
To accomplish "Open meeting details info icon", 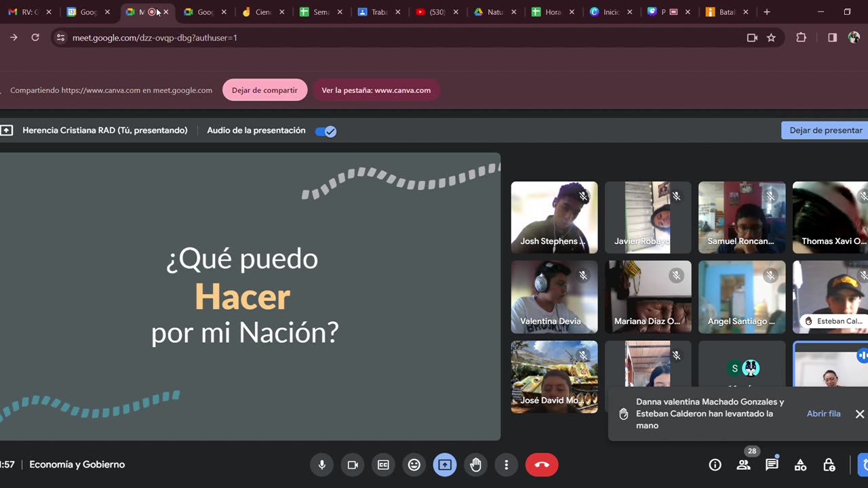I will (x=715, y=465).
